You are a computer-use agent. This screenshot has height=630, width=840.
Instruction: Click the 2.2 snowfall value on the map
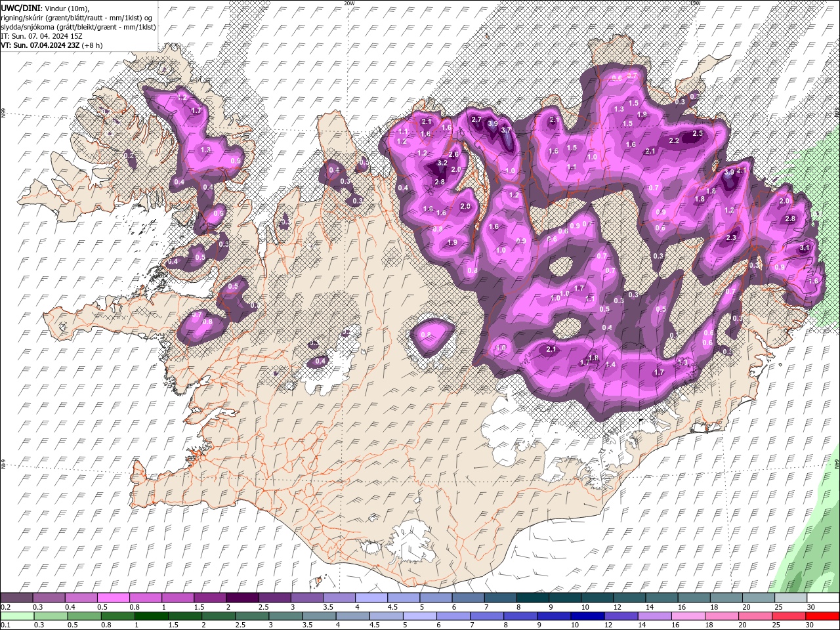(x=674, y=141)
